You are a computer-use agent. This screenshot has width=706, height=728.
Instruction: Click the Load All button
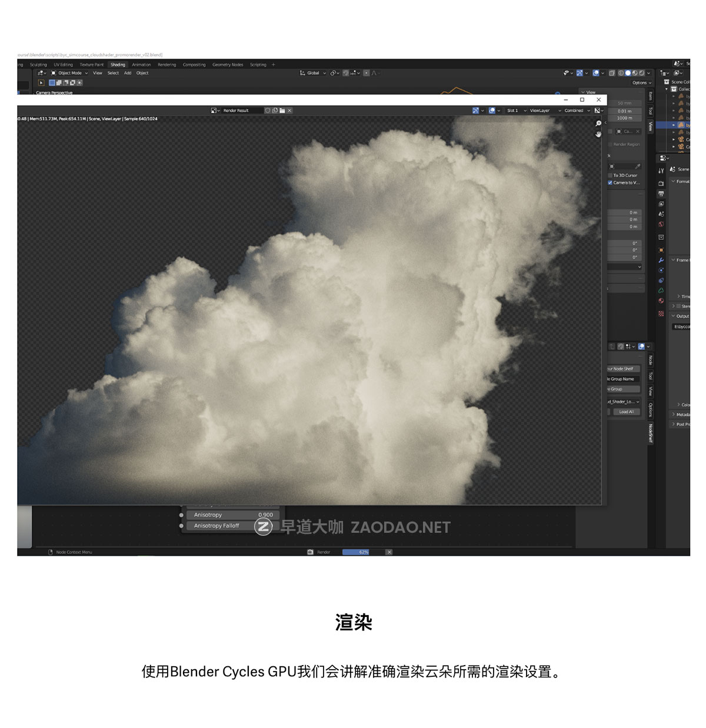[x=625, y=412]
